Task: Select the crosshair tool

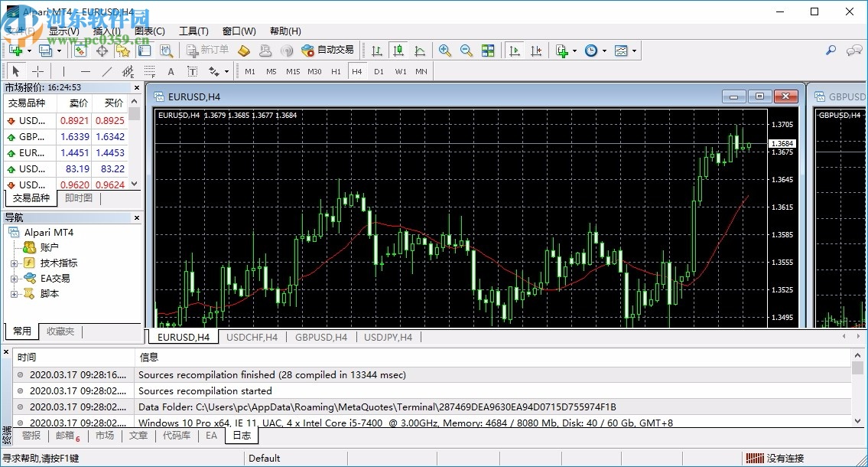Action: [38, 71]
